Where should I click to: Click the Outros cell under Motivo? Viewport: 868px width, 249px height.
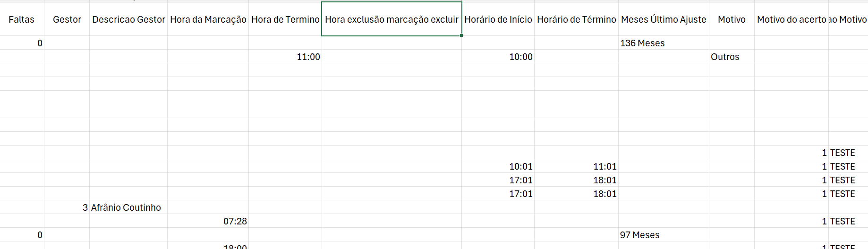[x=731, y=57]
